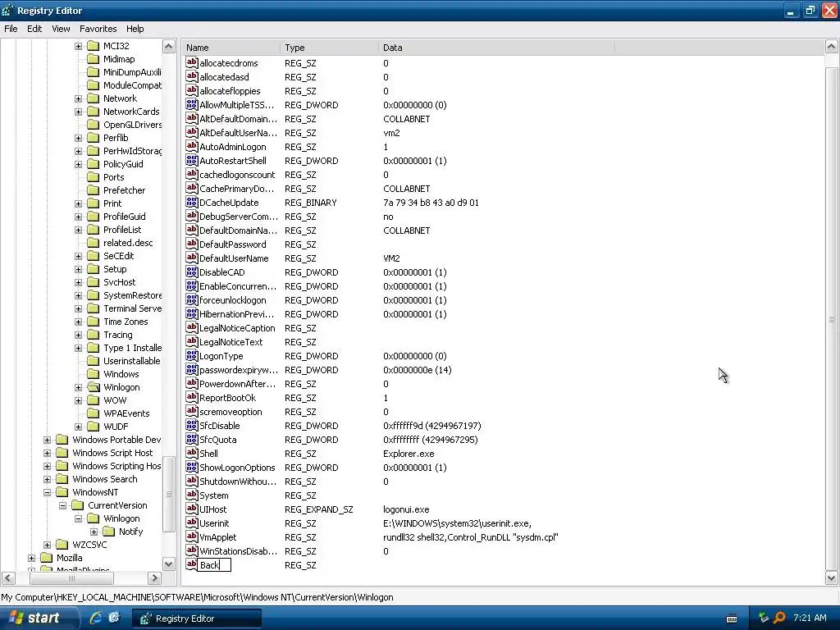The image size is (840, 630).
Task: Click tree pane scroll down arrow
Action: click(x=169, y=564)
